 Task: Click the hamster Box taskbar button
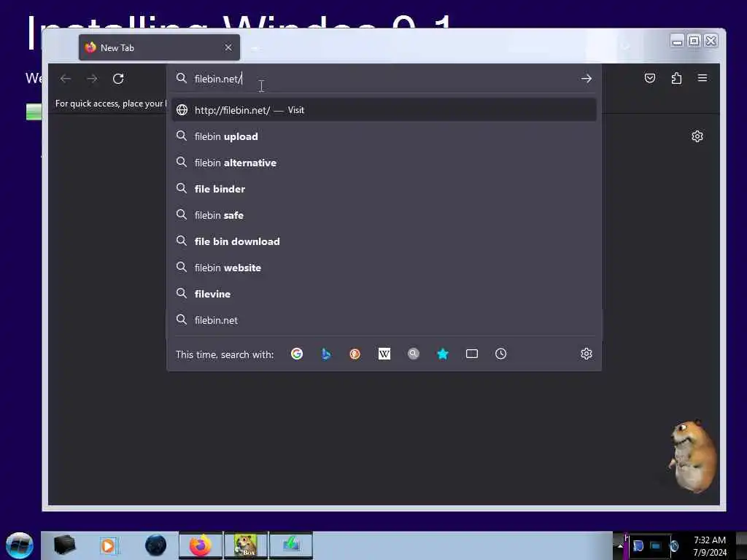tap(246, 545)
